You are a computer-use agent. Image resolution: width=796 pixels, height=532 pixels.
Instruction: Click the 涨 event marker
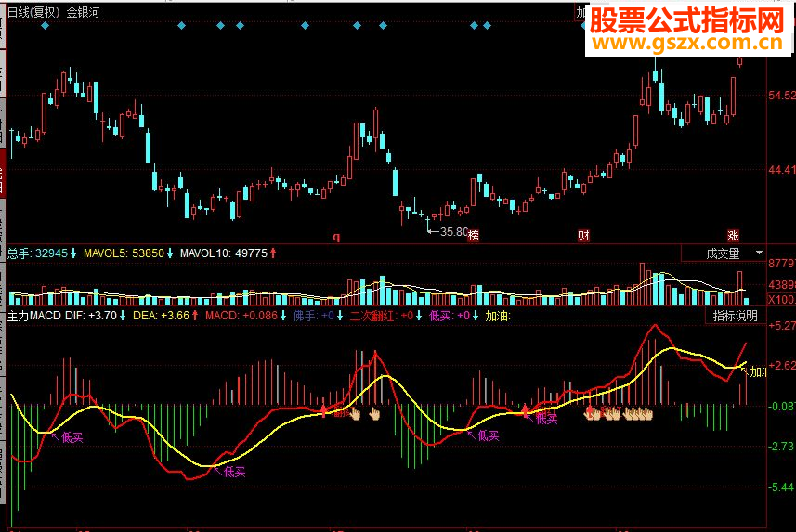coord(733,236)
